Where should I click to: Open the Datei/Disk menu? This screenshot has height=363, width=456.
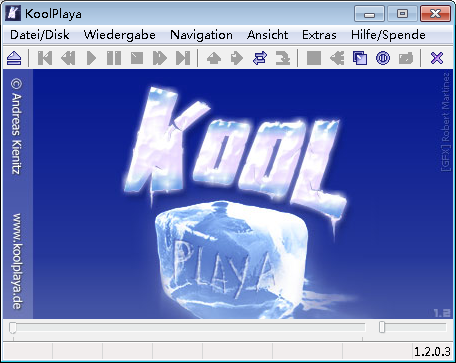pyautogui.click(x=40, y=35)
